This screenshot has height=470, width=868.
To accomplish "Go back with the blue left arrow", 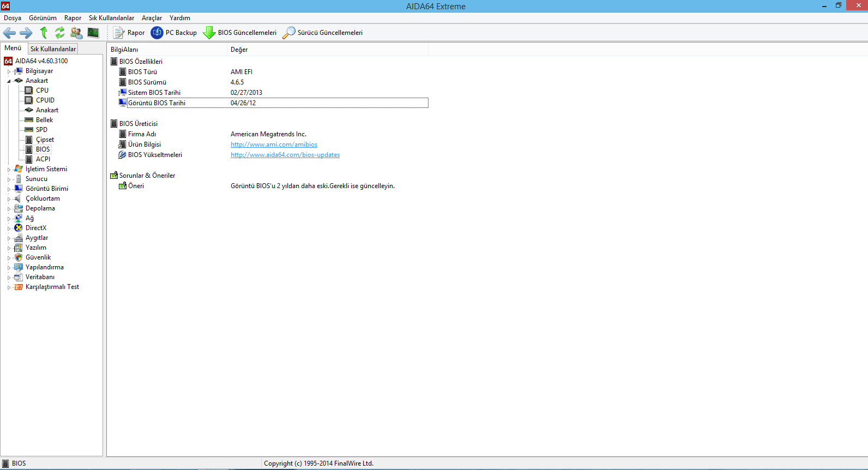I will tap(9, 33).
